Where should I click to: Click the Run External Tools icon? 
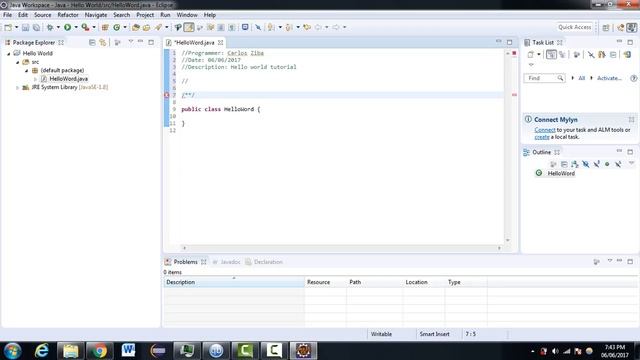pyautogui.click(x=85, y=27)
